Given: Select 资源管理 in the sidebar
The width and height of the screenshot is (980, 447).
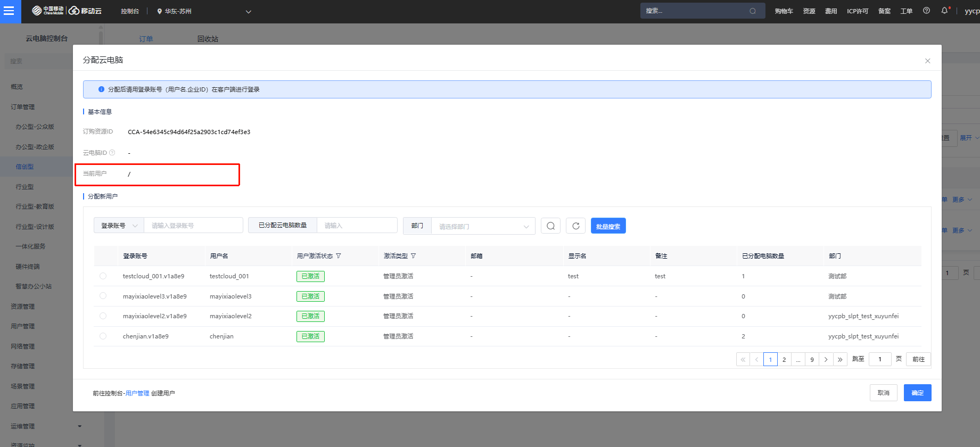Looking at the screenshot, I should (23, 307).
